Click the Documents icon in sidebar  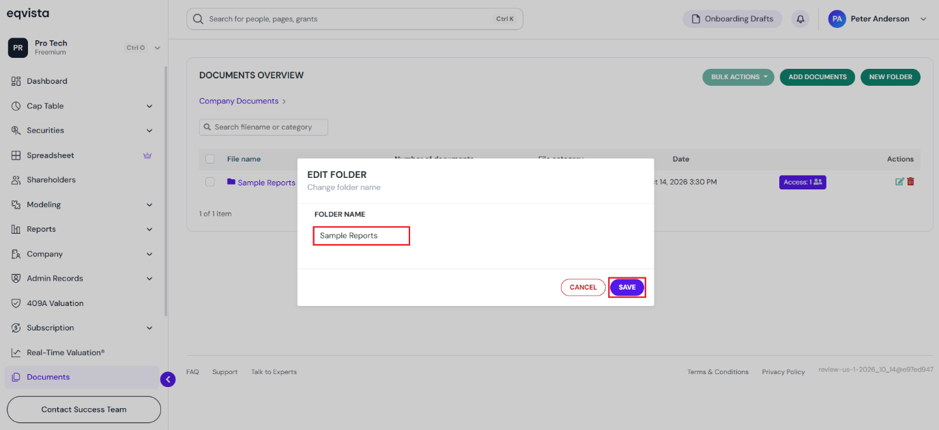pos(16,377)
